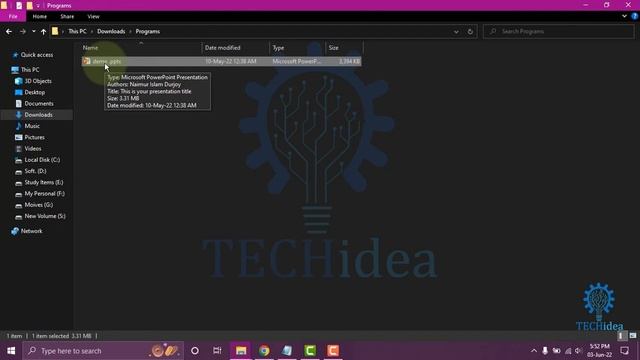
Task: Click Programs in address path
Action: 147,31
